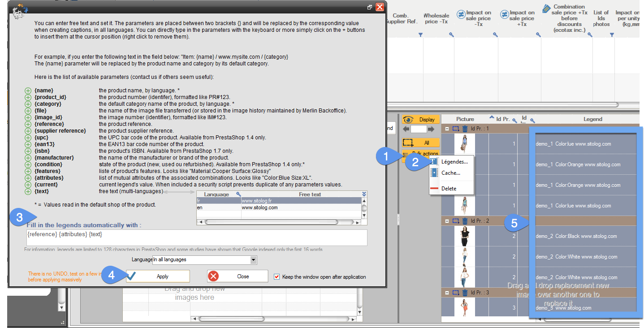The width and height of the screenshot is (644, 328).
Task: Click the legend template text field
Action: [196, 237]
